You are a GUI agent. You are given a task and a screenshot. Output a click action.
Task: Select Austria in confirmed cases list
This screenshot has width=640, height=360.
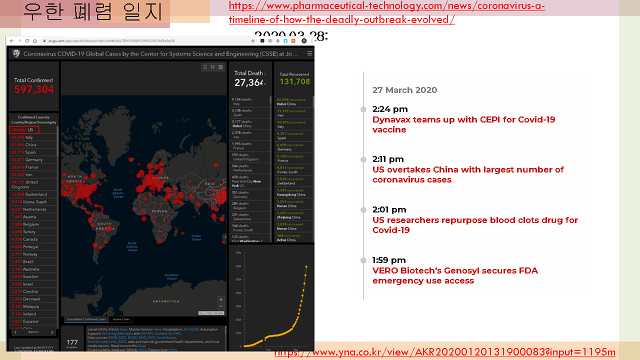[33, 217]
